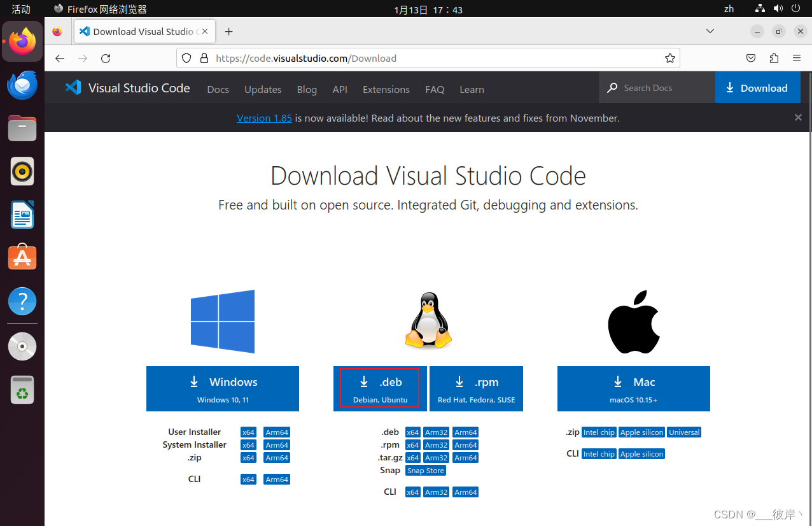Choose Windows CLI Arm64 download
The width and height of the screenshot is (812, 526).
pos(277,480)
